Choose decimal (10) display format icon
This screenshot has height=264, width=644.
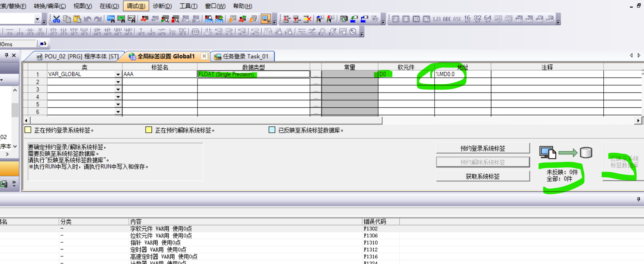click(x=416, y=19)
